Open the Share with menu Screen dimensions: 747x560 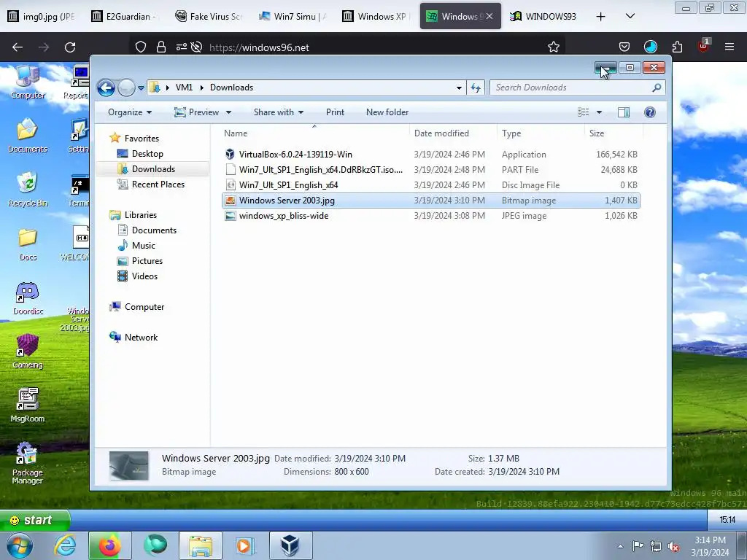click(278, 112)
